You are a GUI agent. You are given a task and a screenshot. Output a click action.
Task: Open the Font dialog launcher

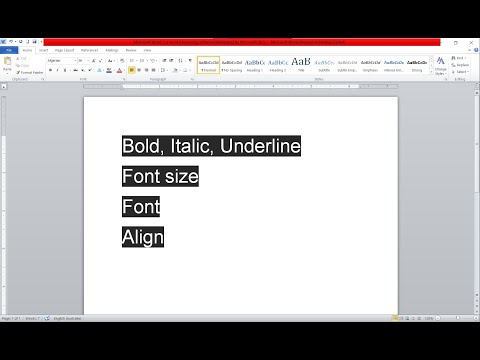click(124, 79)
